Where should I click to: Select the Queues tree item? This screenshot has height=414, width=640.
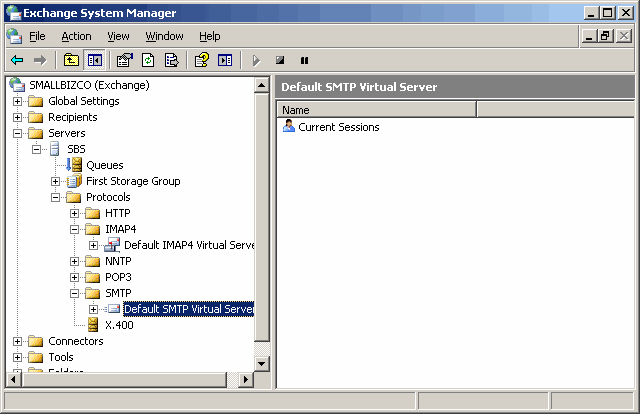coord(104,165)
